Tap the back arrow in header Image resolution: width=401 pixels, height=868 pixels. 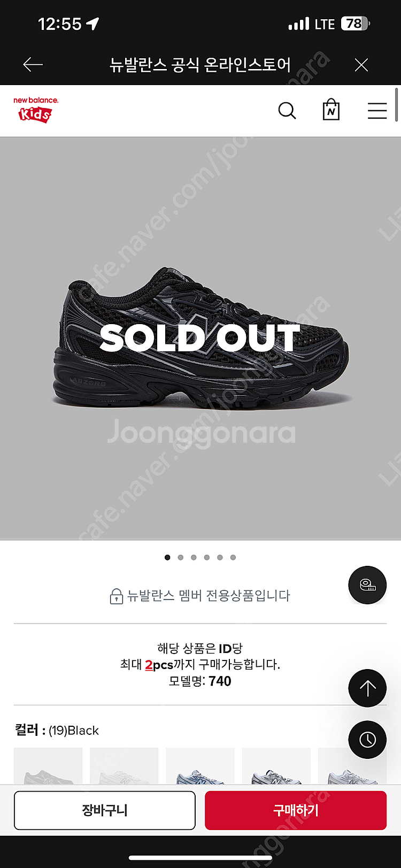33,65
